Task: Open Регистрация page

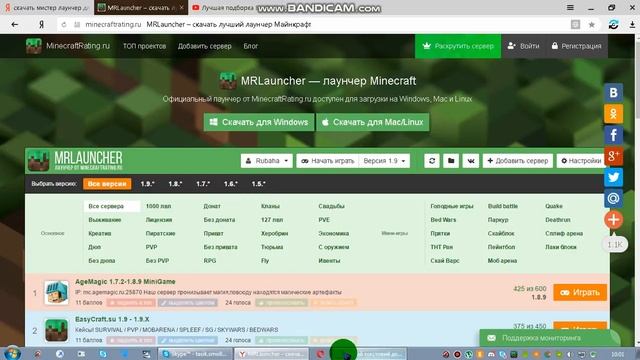Action: (576, 46)
